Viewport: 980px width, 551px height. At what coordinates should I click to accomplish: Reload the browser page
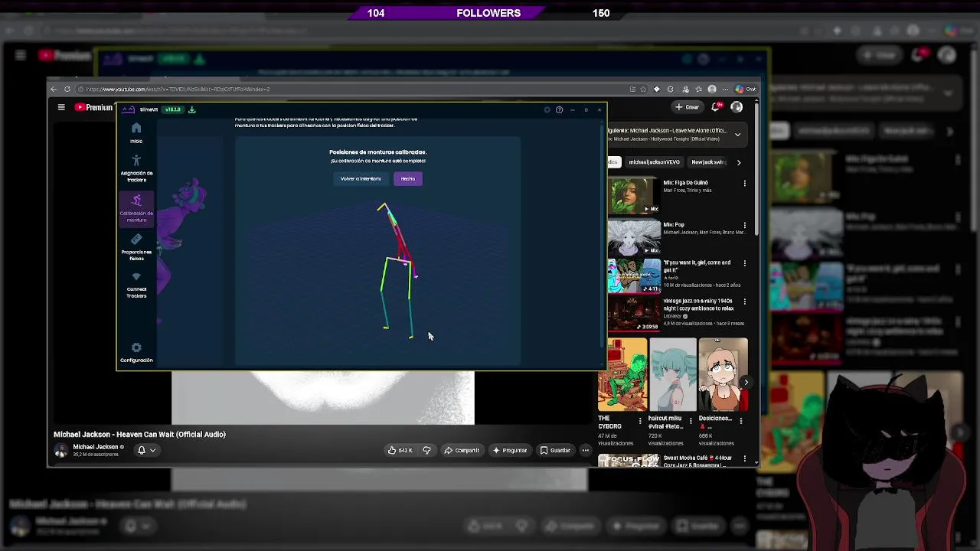click(67, 89)
